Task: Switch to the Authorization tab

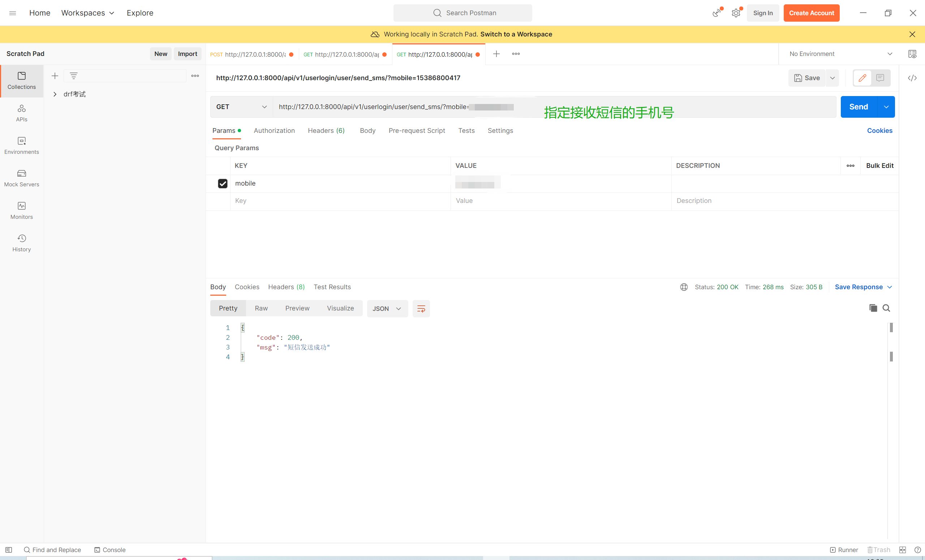Action: point(274,131)
